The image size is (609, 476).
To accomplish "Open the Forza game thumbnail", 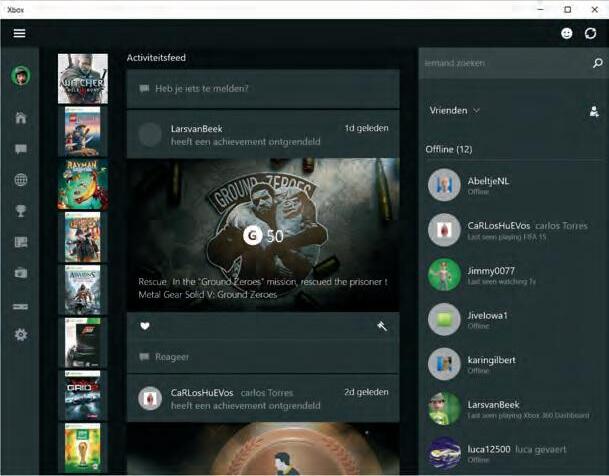I will (83, 343).
